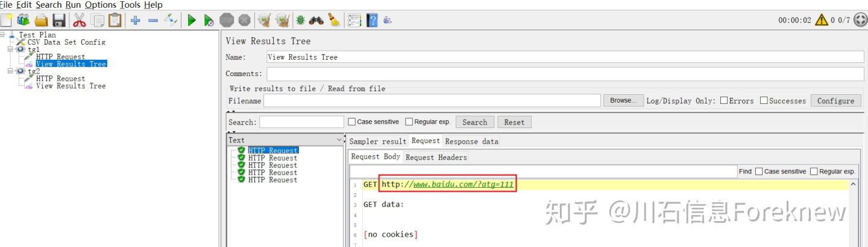Click the www.baidu.com/?atg=111 URL link

coord(464,184)
